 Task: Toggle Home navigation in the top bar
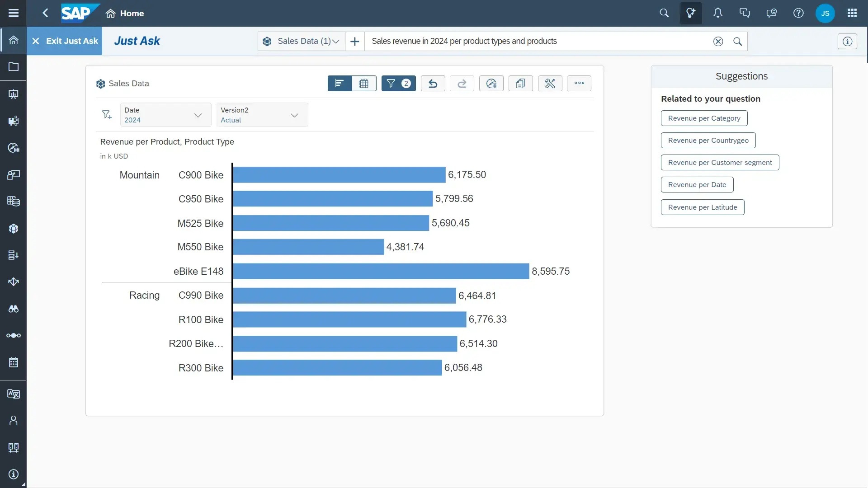click(x=125, y=13)
